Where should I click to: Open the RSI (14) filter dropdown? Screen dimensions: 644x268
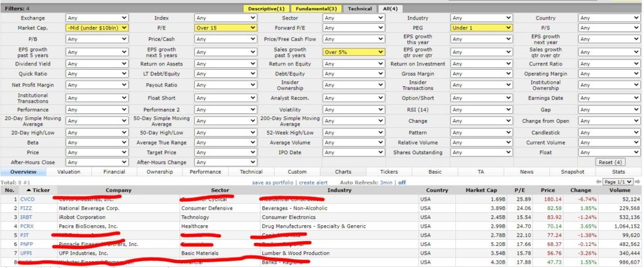481,109
